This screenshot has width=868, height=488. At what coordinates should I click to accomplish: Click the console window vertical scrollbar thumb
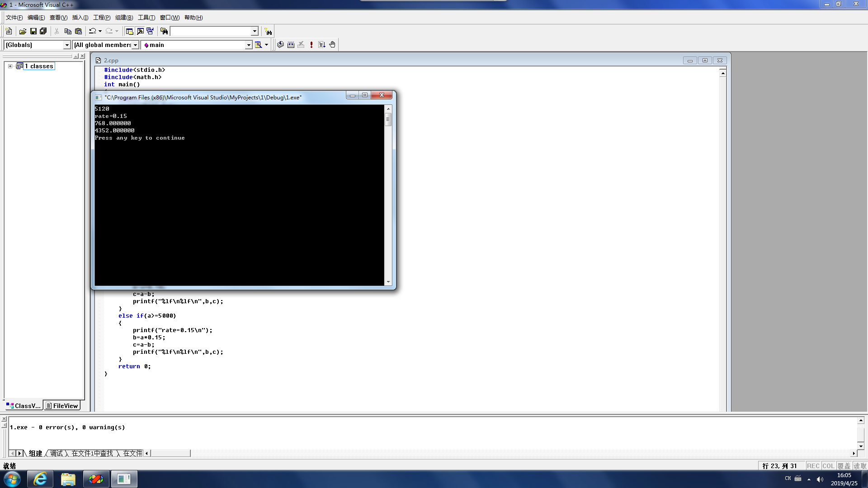point(388,120)
